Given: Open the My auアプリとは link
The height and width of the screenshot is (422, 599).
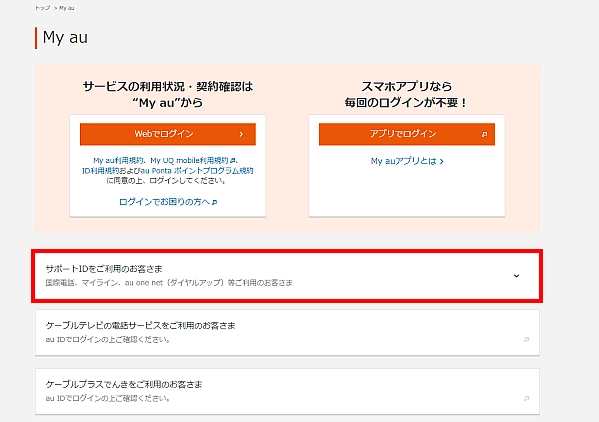Looking at the screenshot, I should tap(407, 161).
